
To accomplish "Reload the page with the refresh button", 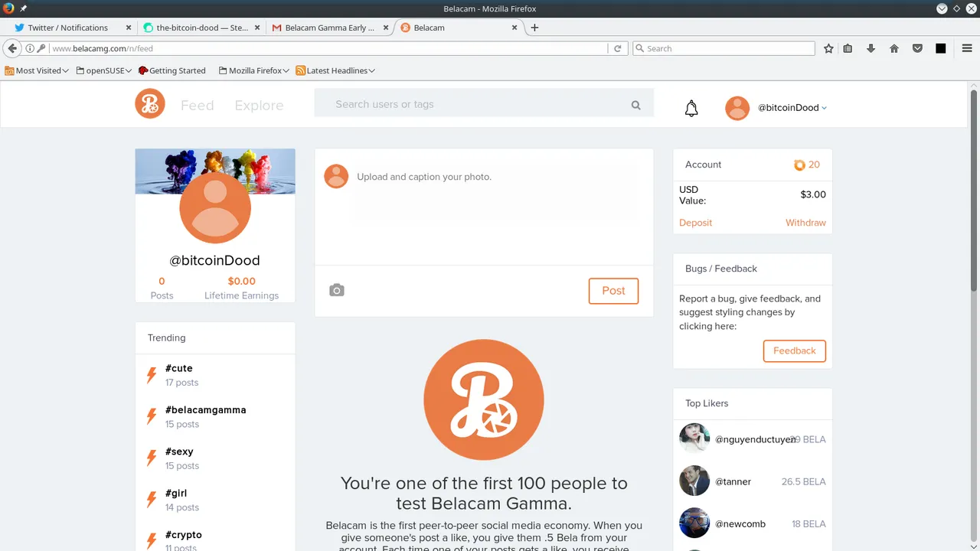I will coord(618,48).
